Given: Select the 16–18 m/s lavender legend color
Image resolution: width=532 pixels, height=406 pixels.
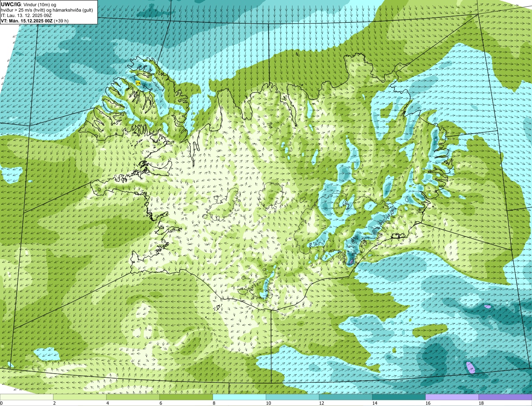Looking at the screenshot, I should click(x=452, y=397).
